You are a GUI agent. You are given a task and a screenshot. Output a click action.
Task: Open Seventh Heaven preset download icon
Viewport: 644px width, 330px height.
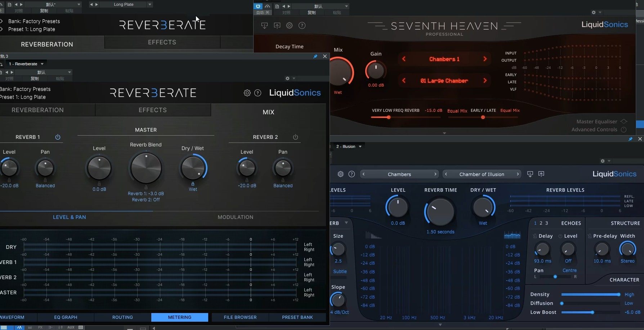(265, 26)
